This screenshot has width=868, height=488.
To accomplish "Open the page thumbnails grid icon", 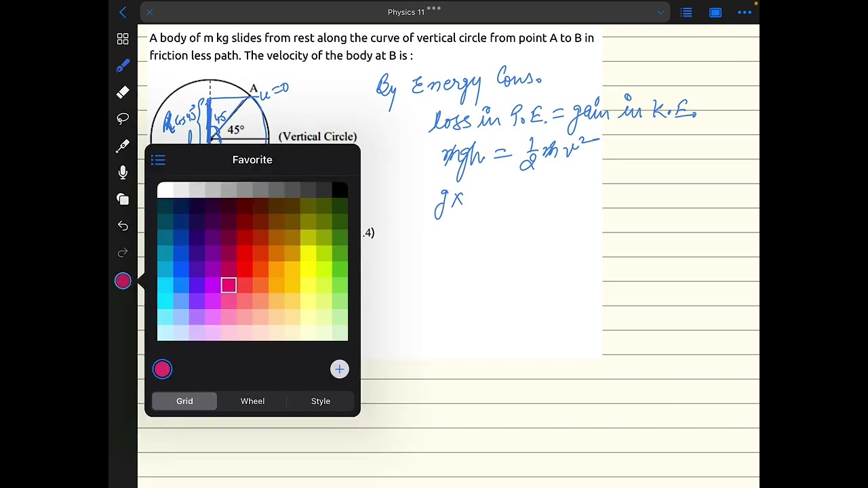I will click(123, 39).
